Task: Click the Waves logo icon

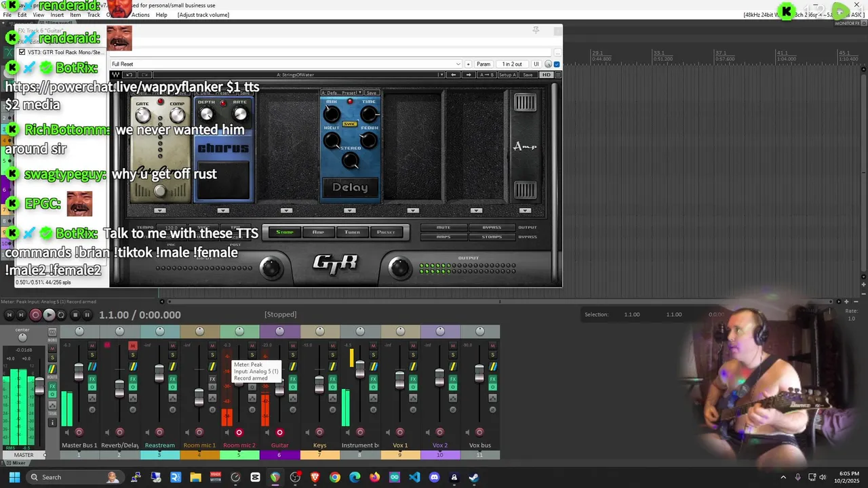Action: pyautogui.click(x=115, y=75)
